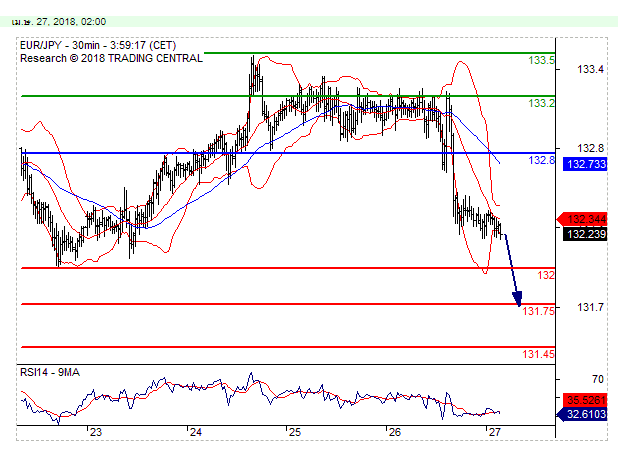This screenshot has height=451, width=618.
Task: Select the blue 132.733 price tag
Action: pyautogui.click(x=586, y=164)
